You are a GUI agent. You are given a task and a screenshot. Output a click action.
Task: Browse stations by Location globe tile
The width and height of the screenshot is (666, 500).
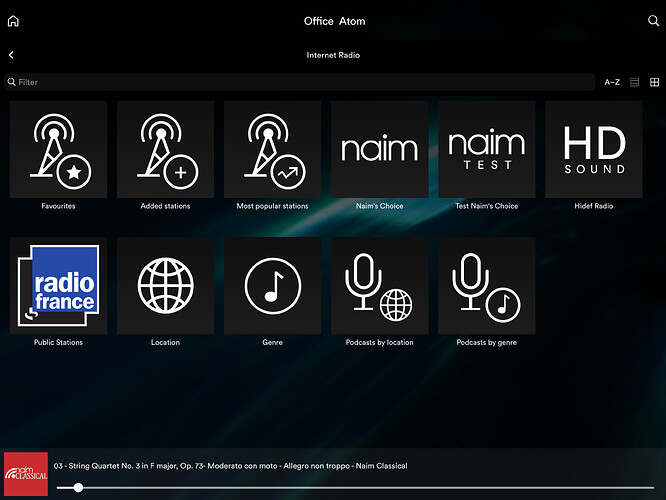165,285
